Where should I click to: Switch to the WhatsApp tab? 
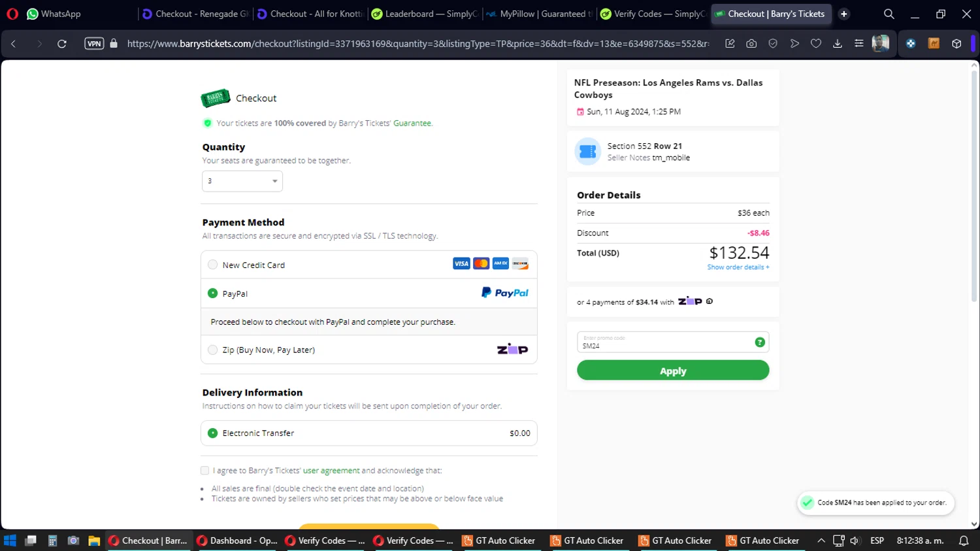(54, 14)
